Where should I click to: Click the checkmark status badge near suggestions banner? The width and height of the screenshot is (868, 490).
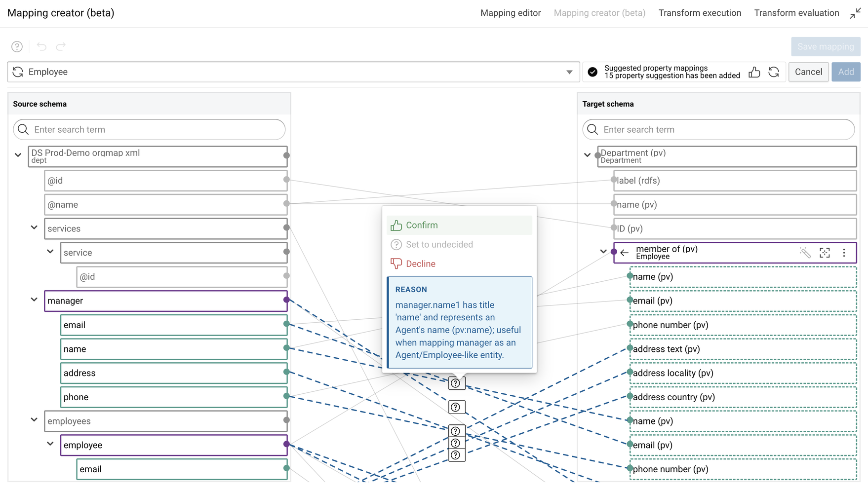(592, 72)
